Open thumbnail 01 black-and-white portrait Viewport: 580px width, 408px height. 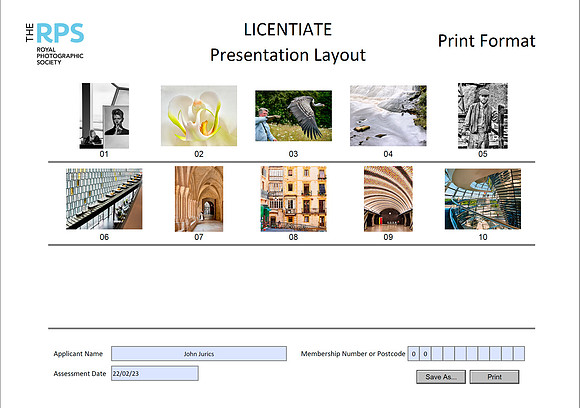[x=104, y=116]
